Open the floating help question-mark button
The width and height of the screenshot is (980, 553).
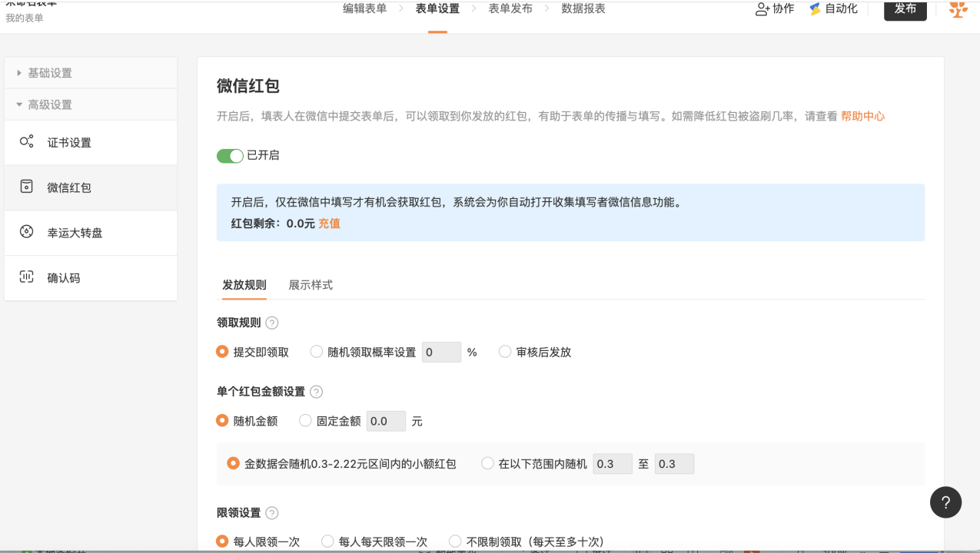(x=945, y=502)
